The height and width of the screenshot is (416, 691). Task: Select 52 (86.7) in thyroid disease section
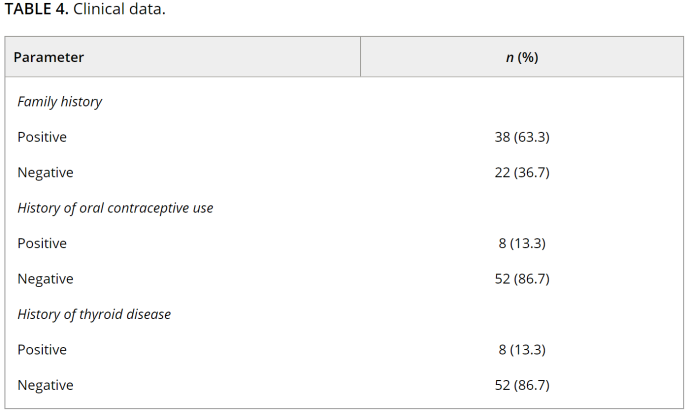coord(522,385)
